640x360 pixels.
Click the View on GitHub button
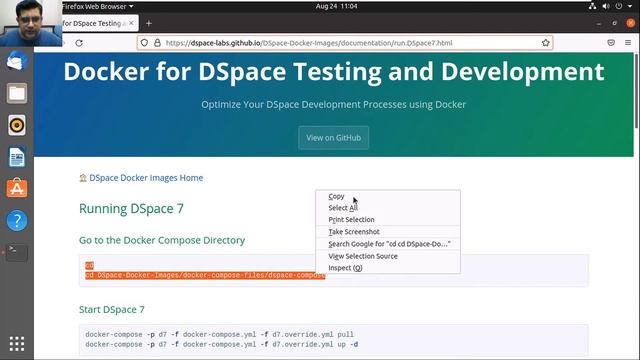(333, 138)
